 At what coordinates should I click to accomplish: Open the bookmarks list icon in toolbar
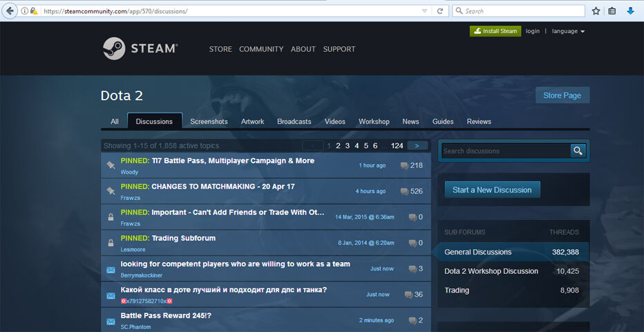click(612, 11)
